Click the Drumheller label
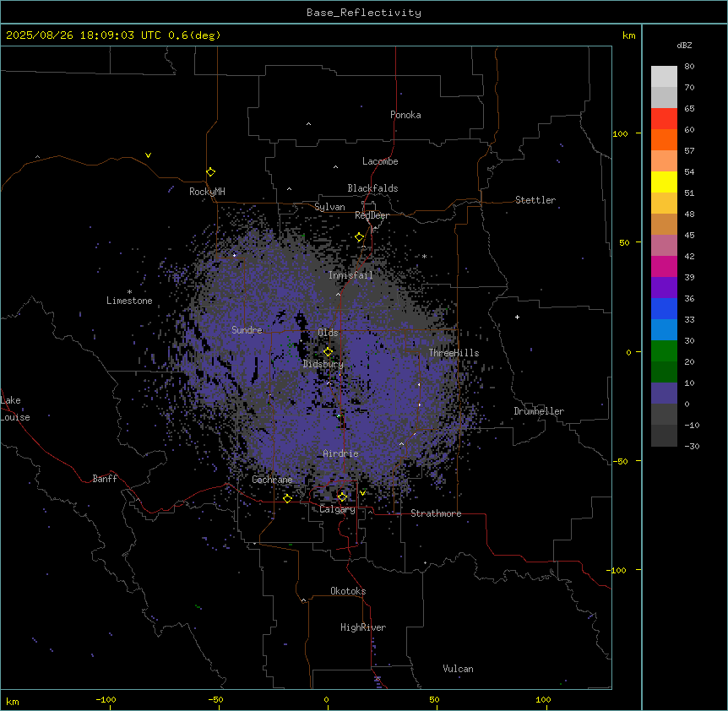 pyautogui.click(x=539, y=411)
